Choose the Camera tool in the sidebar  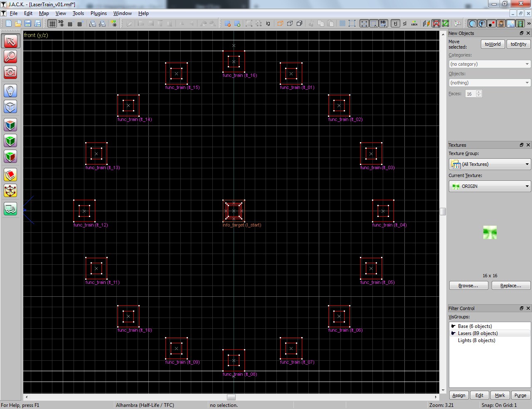click(x=10, y=72)
